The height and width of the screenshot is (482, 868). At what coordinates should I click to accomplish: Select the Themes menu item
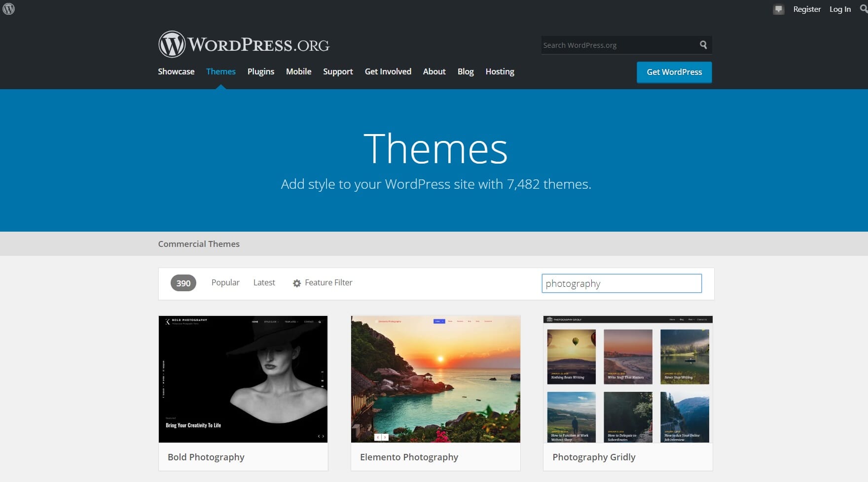point(220,71)
